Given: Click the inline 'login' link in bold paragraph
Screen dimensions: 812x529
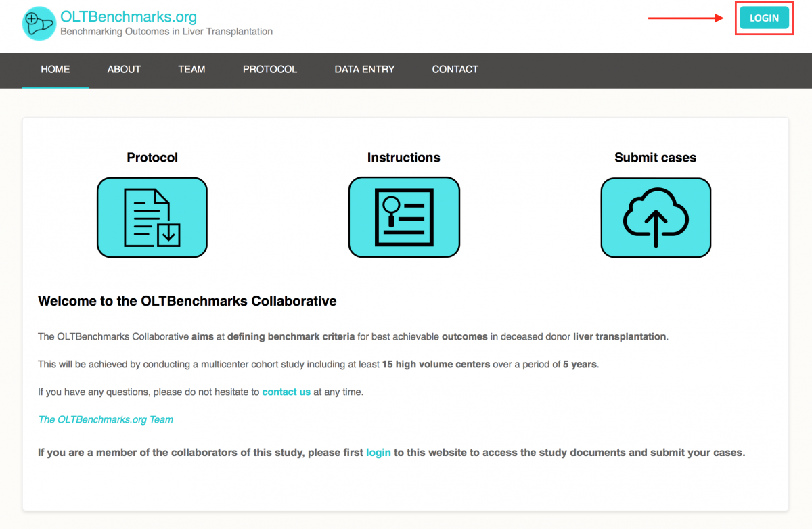Looking at the screenshot, I should pos(378,453).
